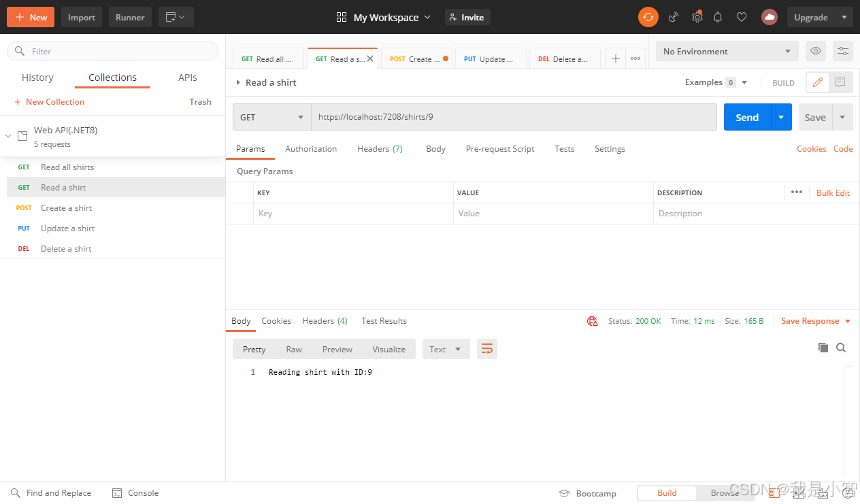Open the No Environment selector

pos(727,51)
